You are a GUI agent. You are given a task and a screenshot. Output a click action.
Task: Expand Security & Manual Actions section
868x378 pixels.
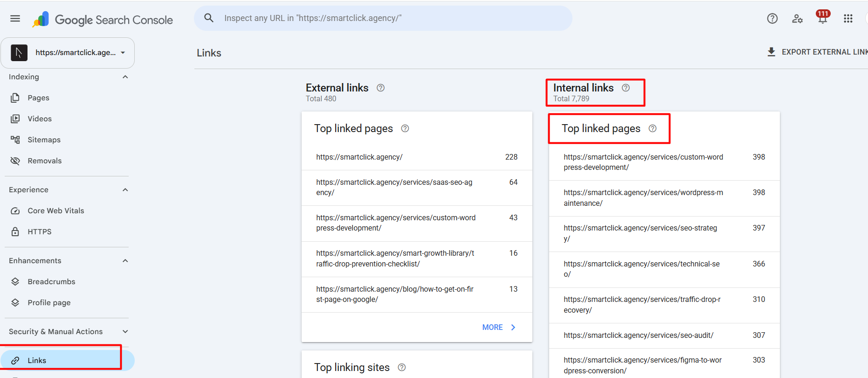pos(125,332)
